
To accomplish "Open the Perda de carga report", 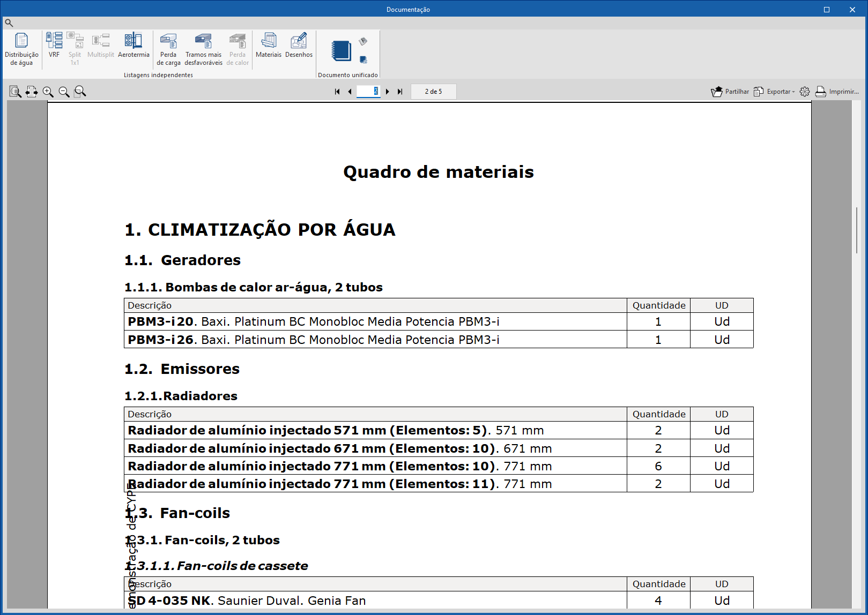I will [x=168, y=49].
